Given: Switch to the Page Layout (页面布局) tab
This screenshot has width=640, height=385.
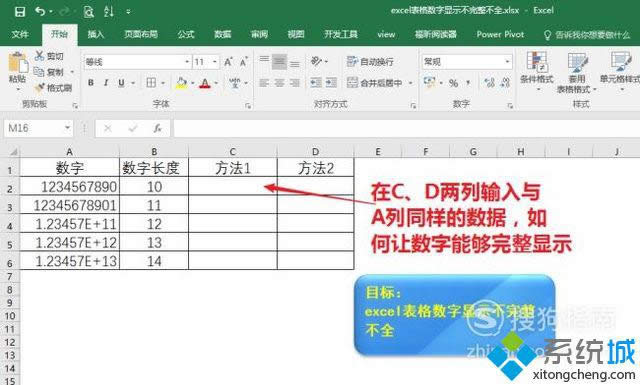Looking at the screenshot, I should click(141, 34).
